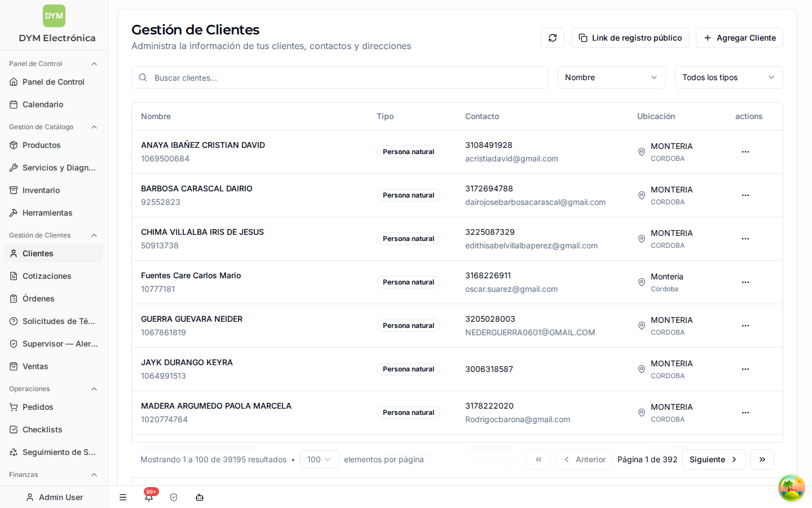Click the magnifier icon in search box

143,77
